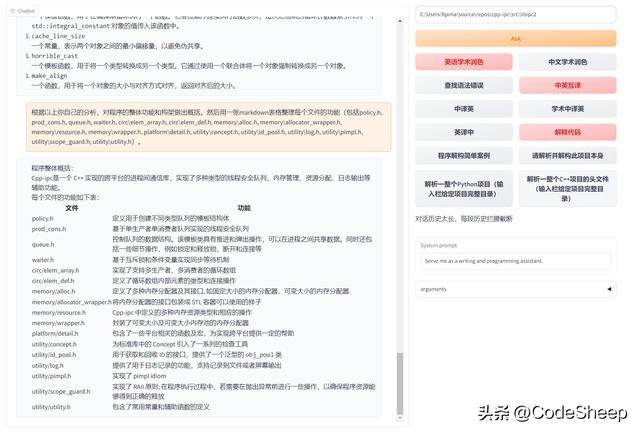Focus the project path input box
This screenshot has width=640, height=434.
pos(515,14)
